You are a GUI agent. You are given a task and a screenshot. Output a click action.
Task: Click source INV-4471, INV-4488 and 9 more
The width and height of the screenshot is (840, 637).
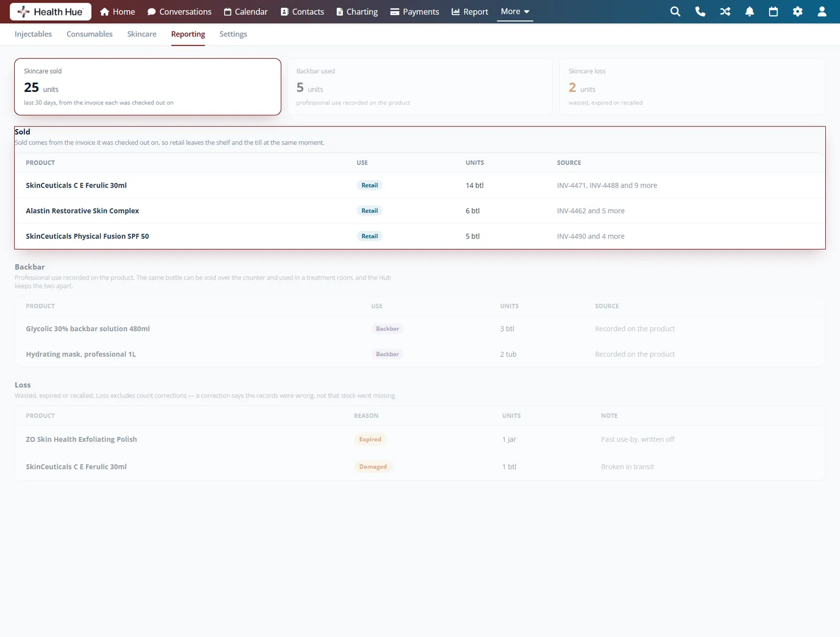pyautogui.click(x=607, y=185)
